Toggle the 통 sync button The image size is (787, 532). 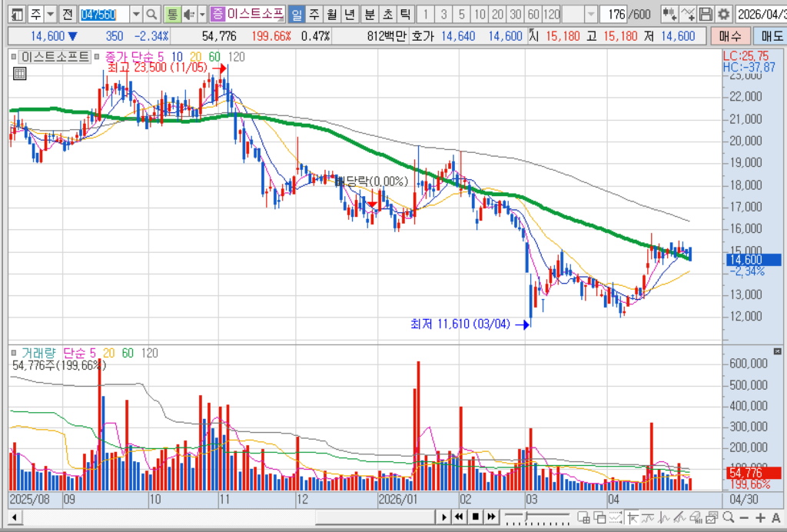click(x=172, y=14)
